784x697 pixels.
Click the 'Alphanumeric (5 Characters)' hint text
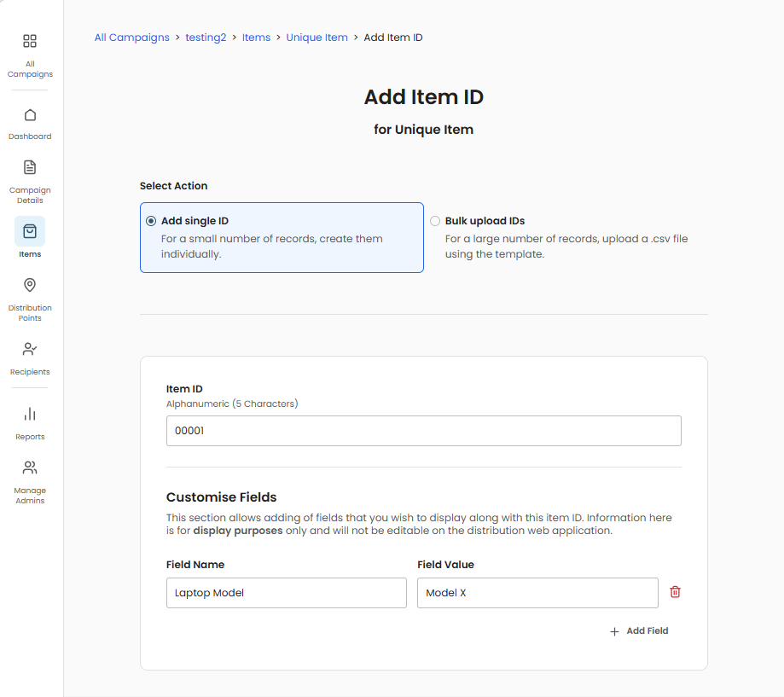(x=232, y=404)
